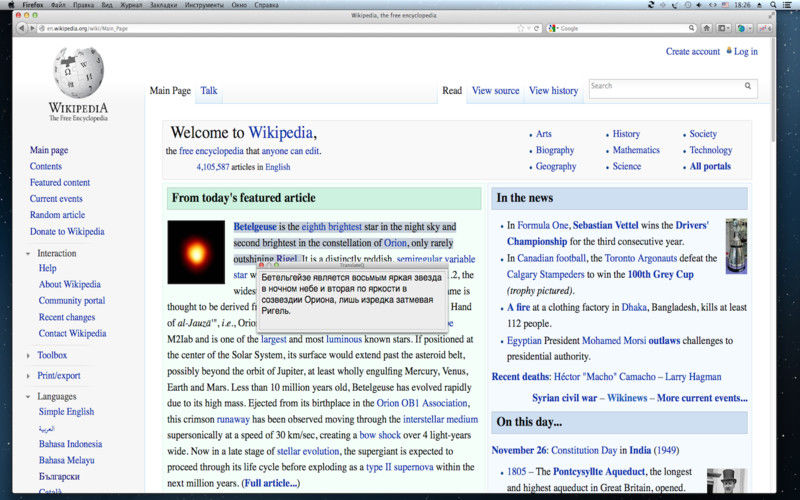Open Spotlight search in menu bar

point(773,5)
